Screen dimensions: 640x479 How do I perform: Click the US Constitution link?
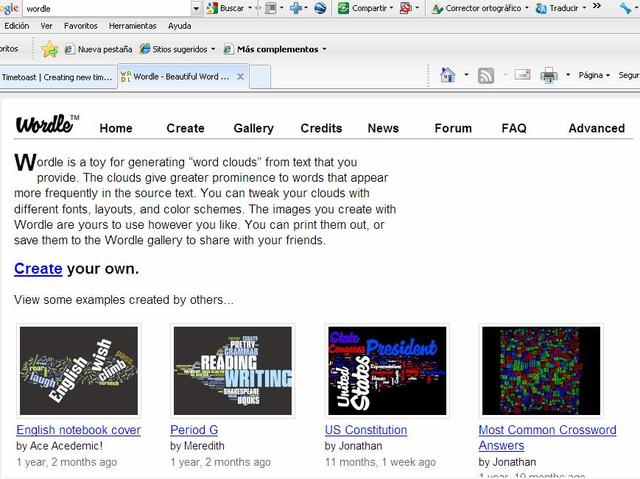[x=366, y=430]
